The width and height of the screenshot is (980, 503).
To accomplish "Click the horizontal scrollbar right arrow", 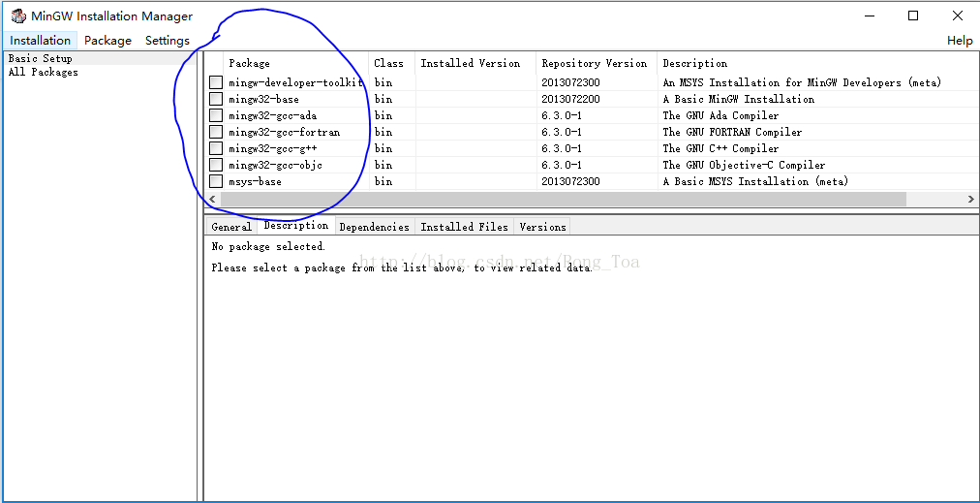I will (970, 199).
